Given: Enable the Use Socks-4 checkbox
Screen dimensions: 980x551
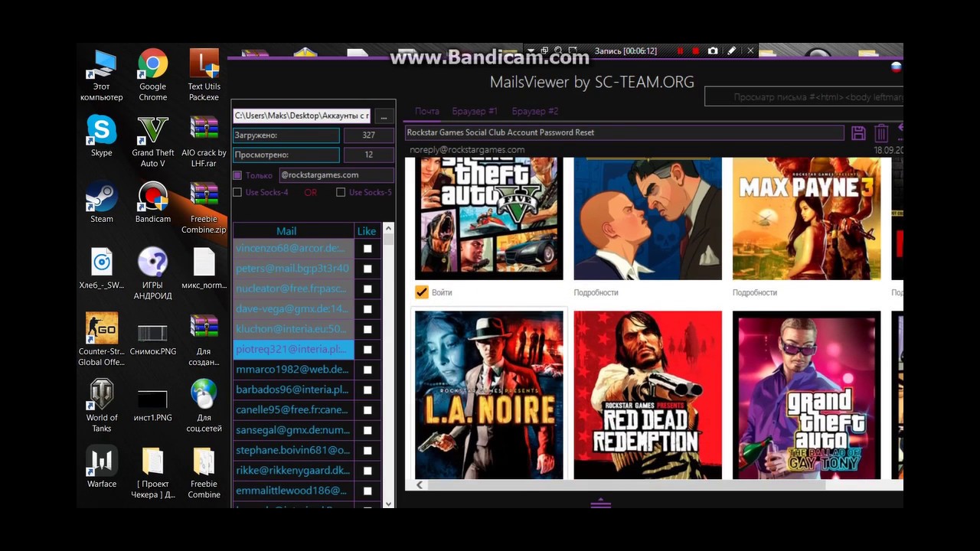Looking at the screenshot, I should point(237,192).
